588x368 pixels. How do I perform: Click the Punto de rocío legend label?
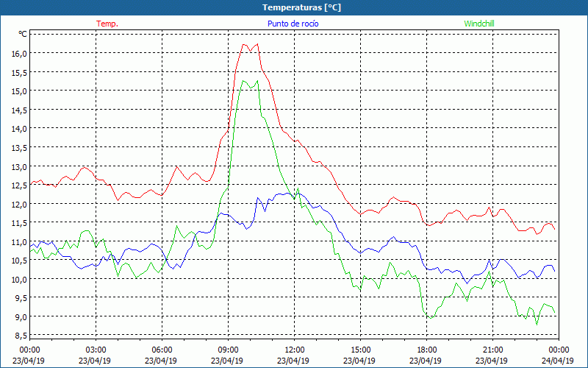[293, 24]
